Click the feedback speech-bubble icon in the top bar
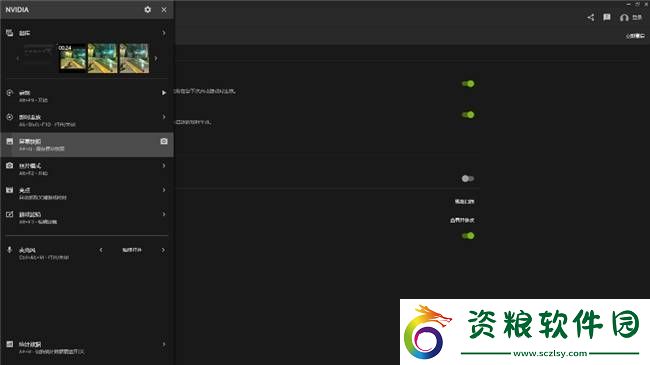 tap(607, 17)
